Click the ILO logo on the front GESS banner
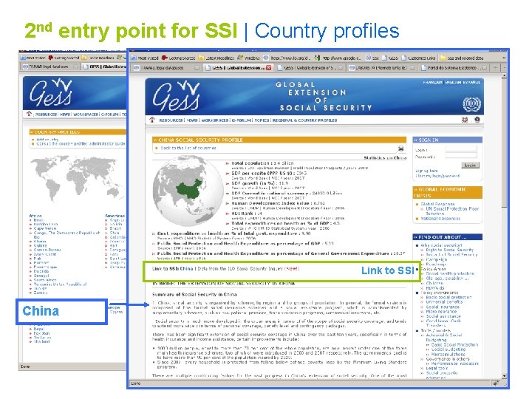Screen dimensions: 532x399 [471, 104]
